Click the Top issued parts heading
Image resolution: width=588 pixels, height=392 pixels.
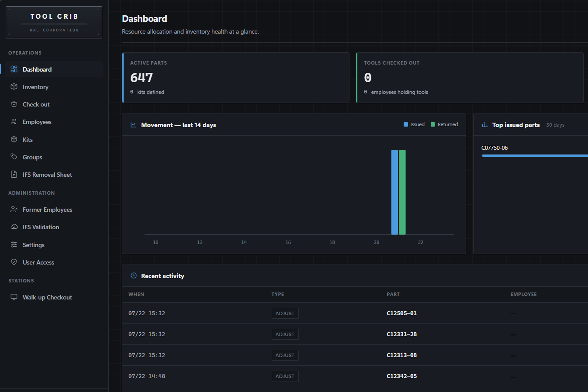tap(516, 125)
